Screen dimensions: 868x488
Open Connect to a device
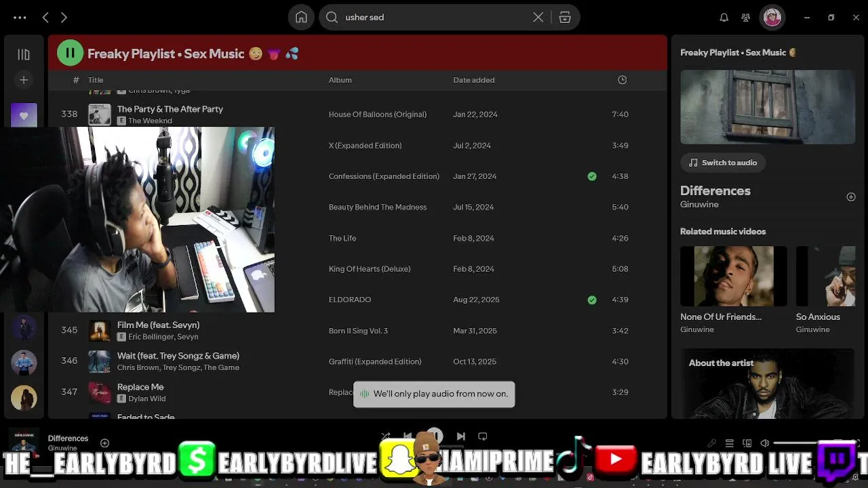pyautogui.click(x=747, y=443)
